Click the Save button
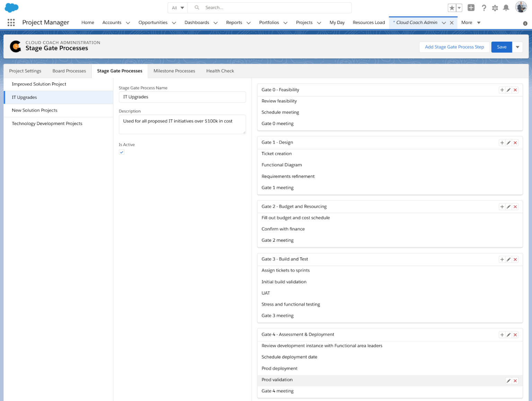Viewport: 532px width, 401px height. click(501, 47)
